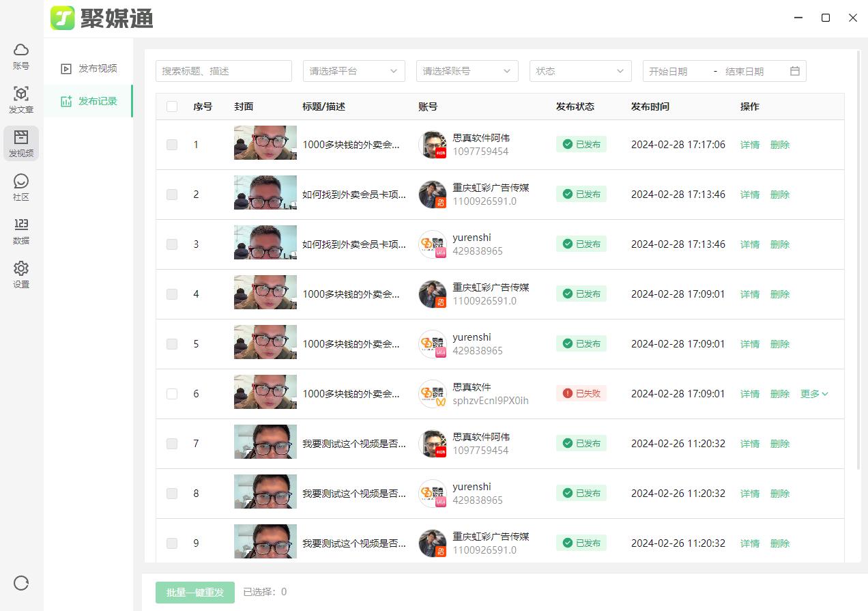
Task: Open the 请选择平台 dropdown
Action: click(x=353, y=70)
